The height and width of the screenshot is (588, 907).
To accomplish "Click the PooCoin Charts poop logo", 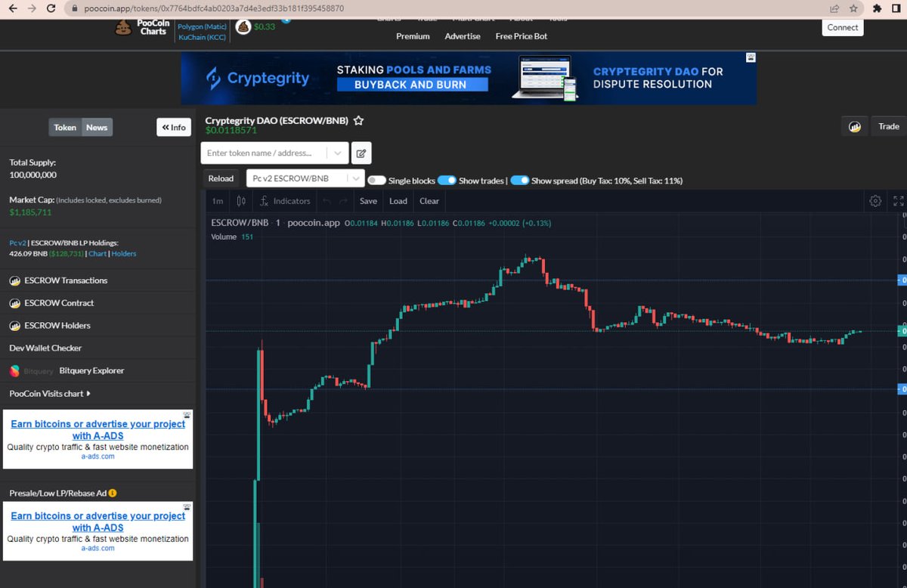I will 123,27.
